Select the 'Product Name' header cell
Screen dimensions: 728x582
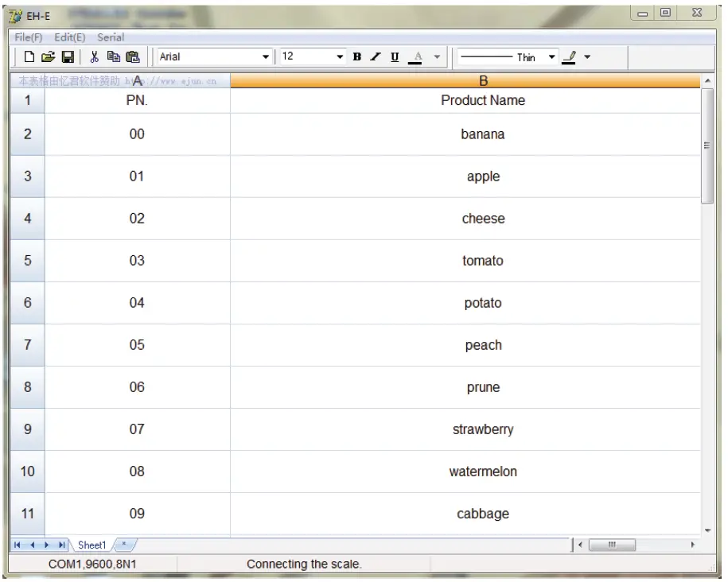(465, 100)
